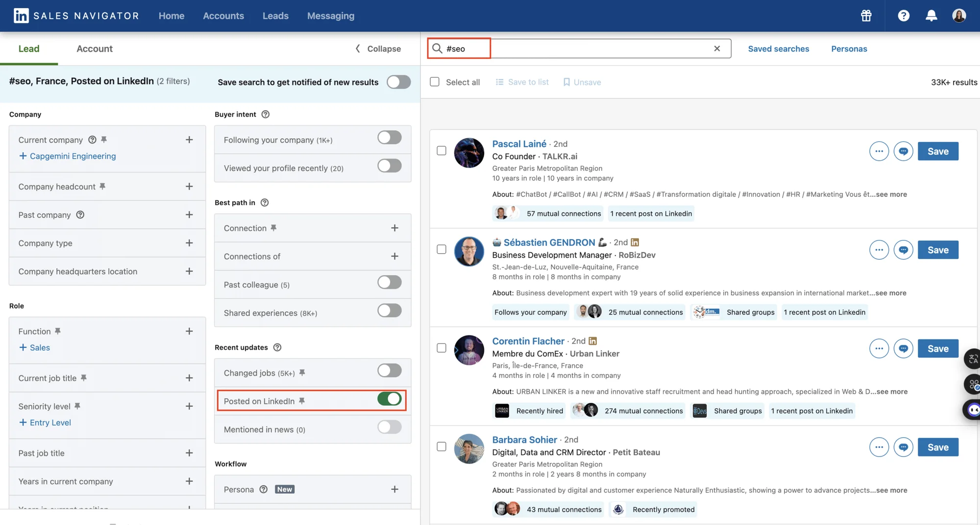Open the profile avatar menu
This screenshot has height=525, width=980.
(959, 16)
